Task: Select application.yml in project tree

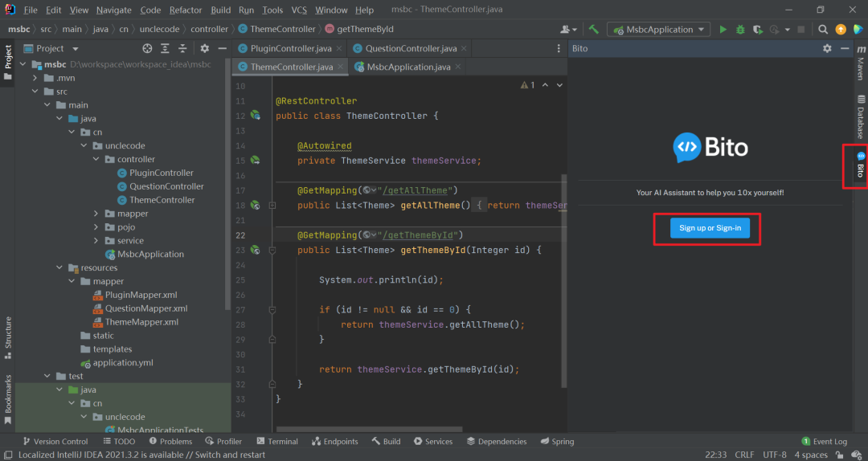Action: 123,363
